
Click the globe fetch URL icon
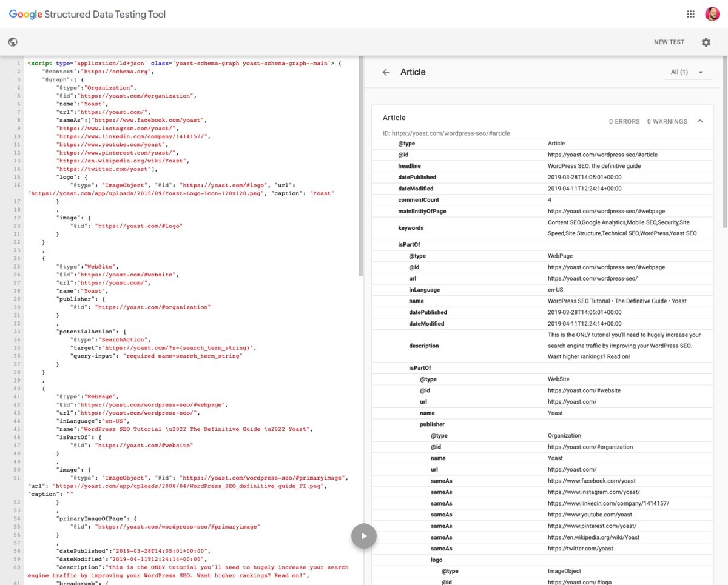tap(13, 42)
